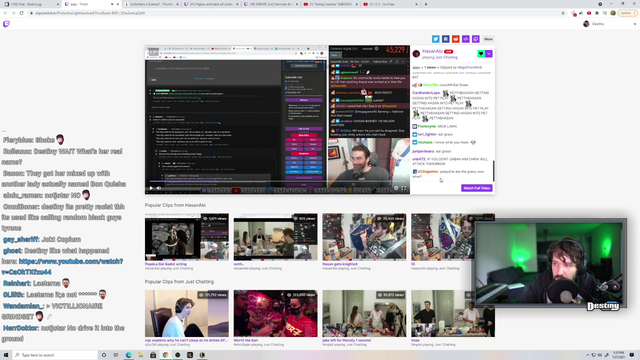Open Microsoft Edge from the taskbar

click(x=129, y=355)
